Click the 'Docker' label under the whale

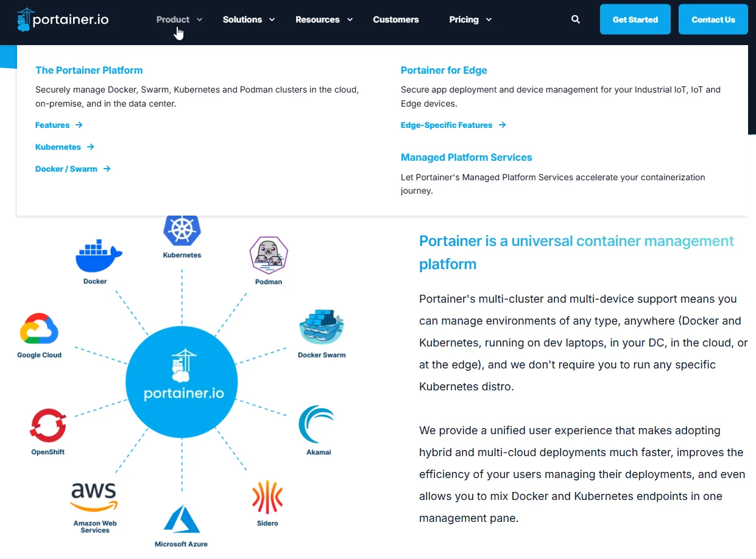point(95,281)
